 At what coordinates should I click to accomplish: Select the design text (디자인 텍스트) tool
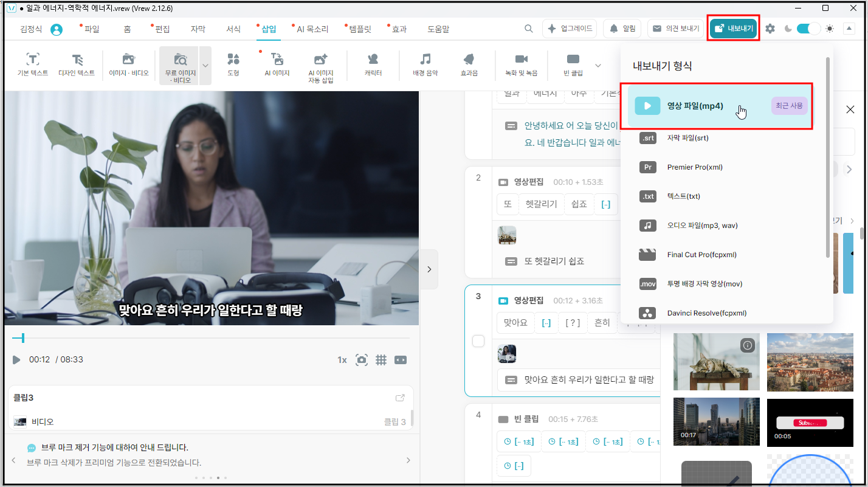(x=77, y=64)
